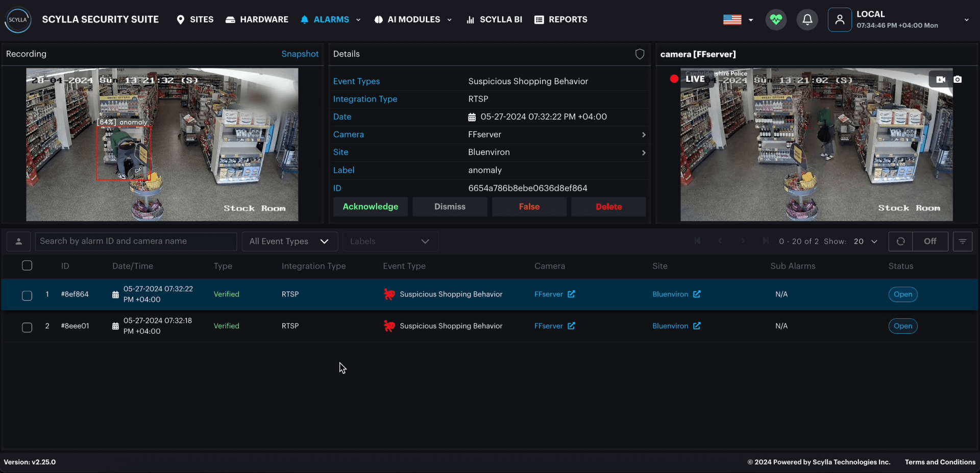Click calendar icon in row #8ef864
This screenshot has height=473, width=980.
point(115,295)
